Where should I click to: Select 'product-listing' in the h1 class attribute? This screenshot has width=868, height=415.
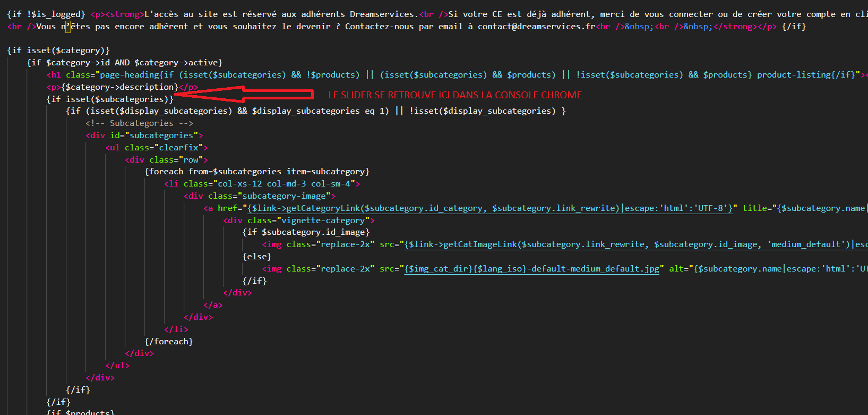794,75
